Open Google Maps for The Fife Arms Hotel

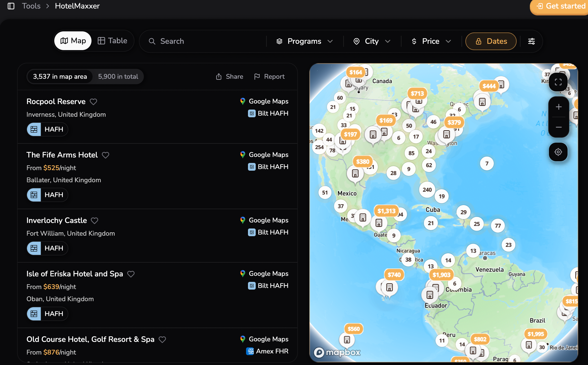[264, 155]
